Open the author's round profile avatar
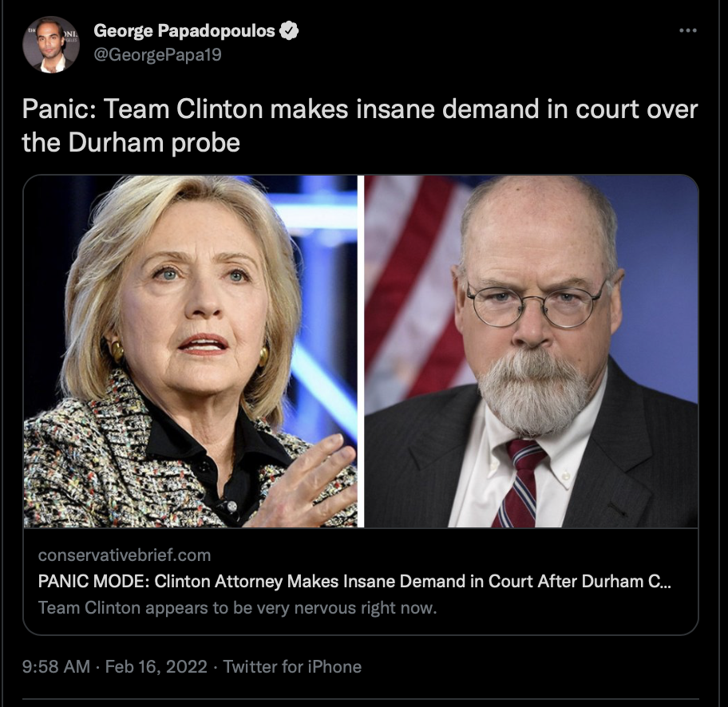The width and height of the screenshot is (728, 707). pos(50,45)
